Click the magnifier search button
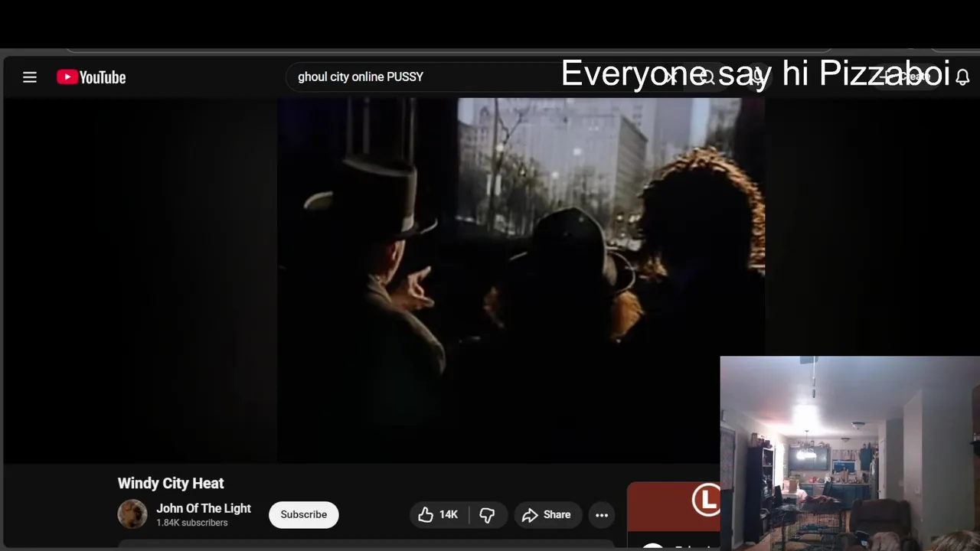The width and height of the screenshot is (980, 551). (x=707, y=77)
